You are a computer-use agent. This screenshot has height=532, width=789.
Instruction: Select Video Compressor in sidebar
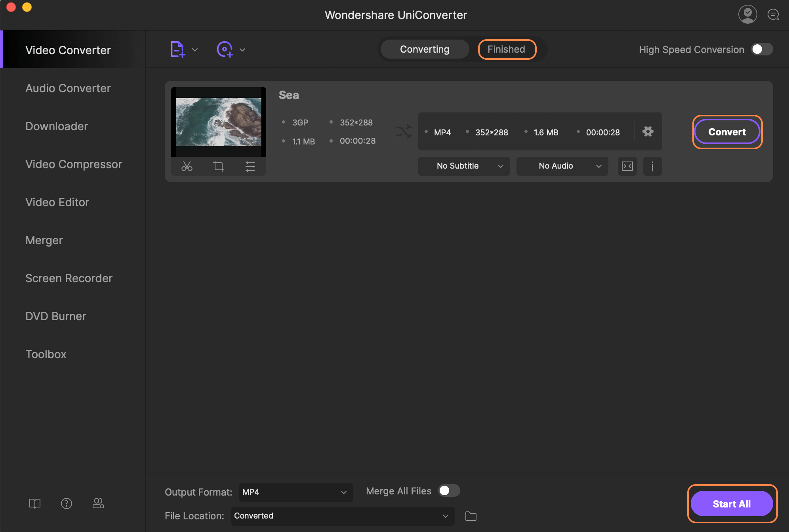[74, 164]
